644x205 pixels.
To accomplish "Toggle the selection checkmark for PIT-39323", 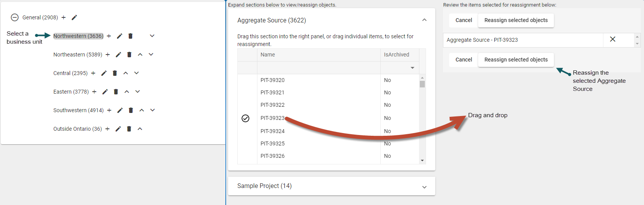I will [x=245, y=118].
